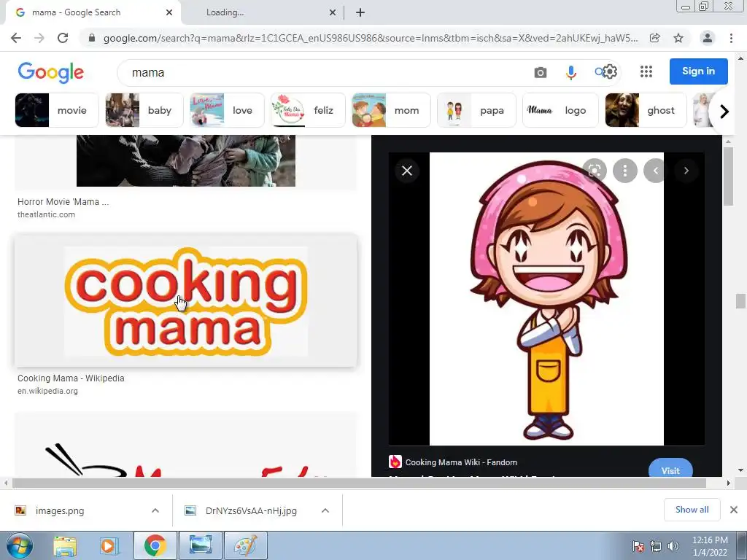Select the logo suggestion chip
Screen dimensions: 747x560
(x=560, y=111)
